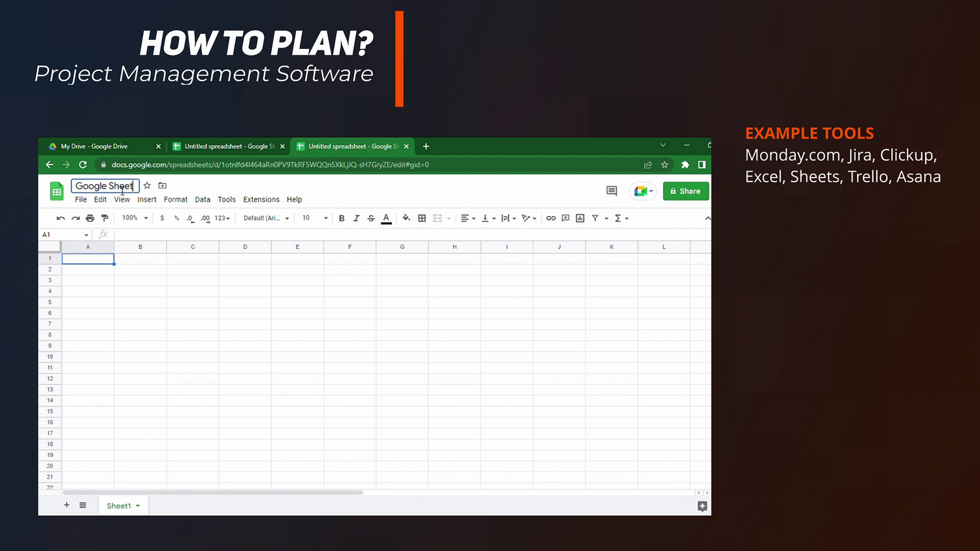Open the browser extensions puzzle icon
This screenshot has width=980, height=551.
point(685,165)
